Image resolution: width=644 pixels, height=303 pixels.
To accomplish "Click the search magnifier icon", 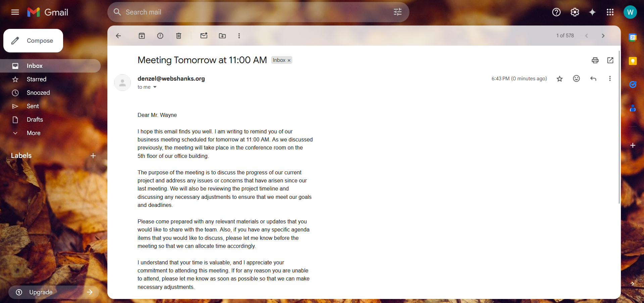I will pos(117,12).
